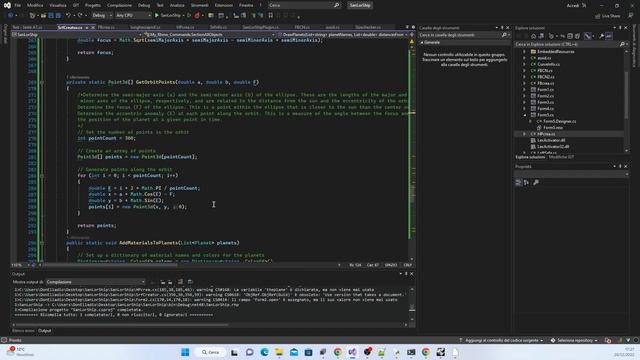Screen dimensions: 640x360
Task: Open the Chat icon in the taskbar
Action: (249, 352)
